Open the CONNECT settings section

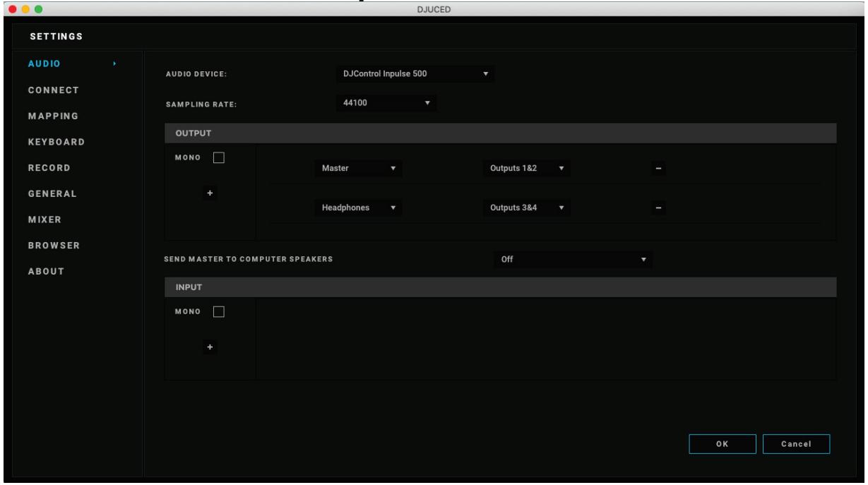point(53,90)
